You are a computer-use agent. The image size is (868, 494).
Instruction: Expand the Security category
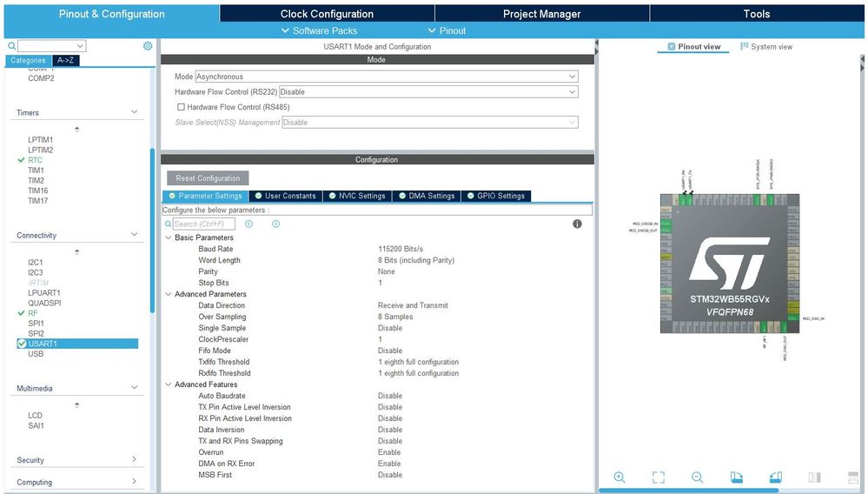click(x=134, y=459)
